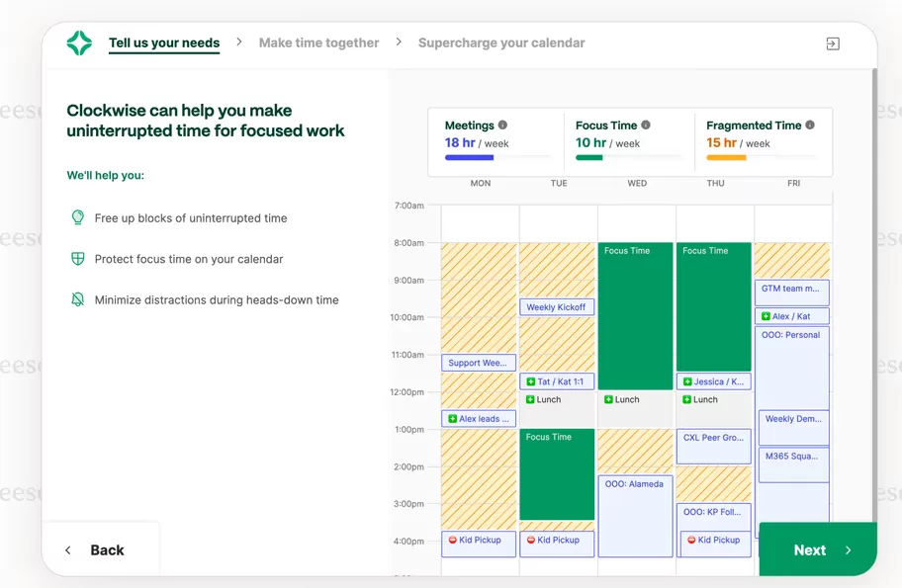Open the GTM team m... event
902x588 pixels.
tap(791, 292)
